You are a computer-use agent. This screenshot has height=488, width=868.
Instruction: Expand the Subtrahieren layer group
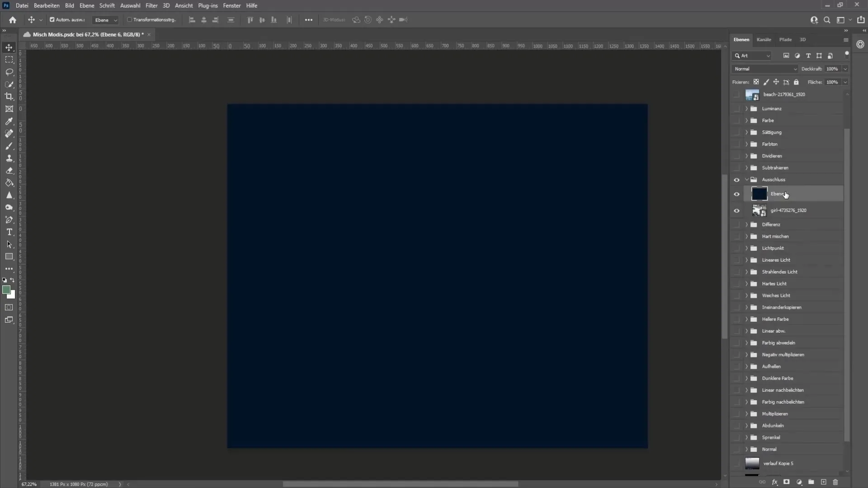point(747,168)
